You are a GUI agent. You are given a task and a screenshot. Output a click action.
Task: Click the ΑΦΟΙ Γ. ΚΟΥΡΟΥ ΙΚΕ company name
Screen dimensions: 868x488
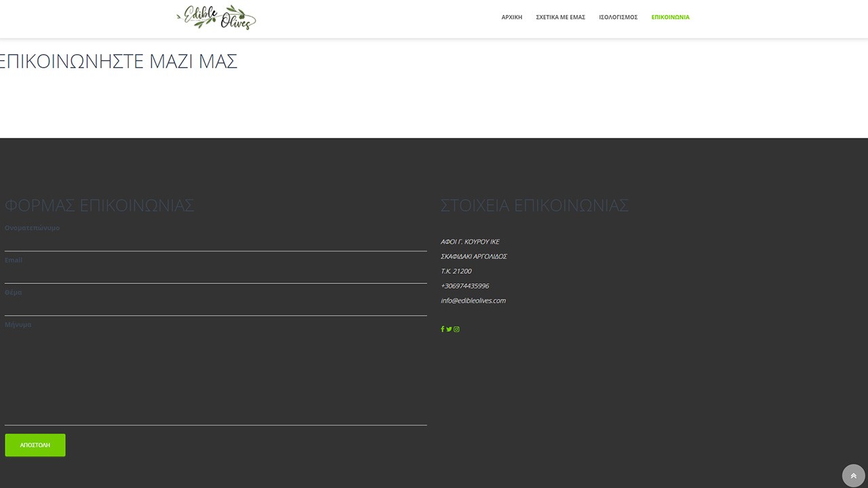(x=470, y=242)
